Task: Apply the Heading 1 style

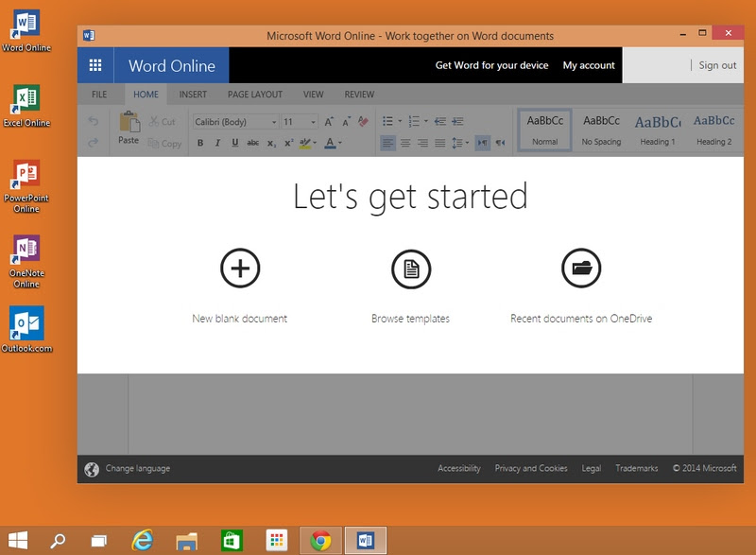Action: click(658, 130)
